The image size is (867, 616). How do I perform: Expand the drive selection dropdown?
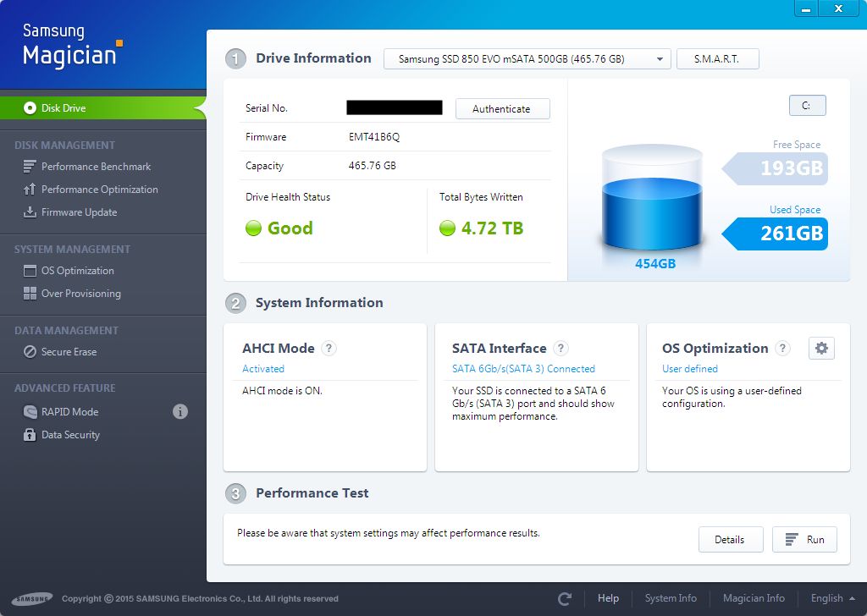point(527,59)
